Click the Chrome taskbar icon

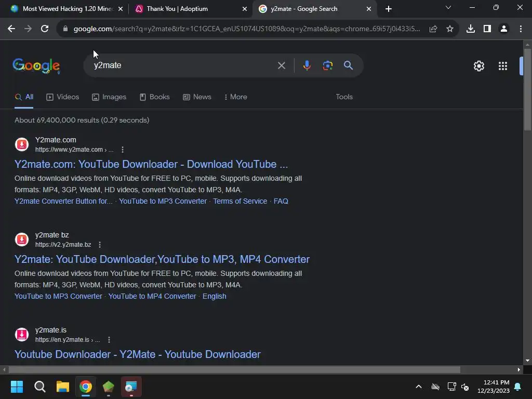86,387
